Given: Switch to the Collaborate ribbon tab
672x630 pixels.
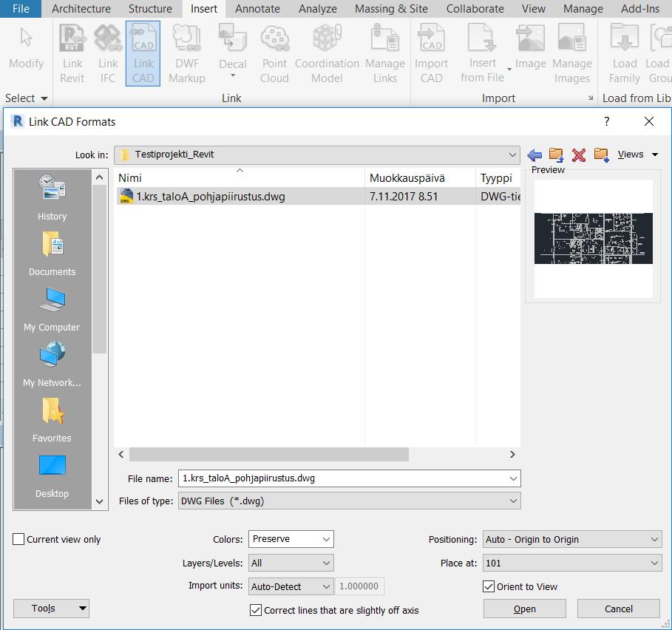Looking at the screenshot, I should [475, 9].
